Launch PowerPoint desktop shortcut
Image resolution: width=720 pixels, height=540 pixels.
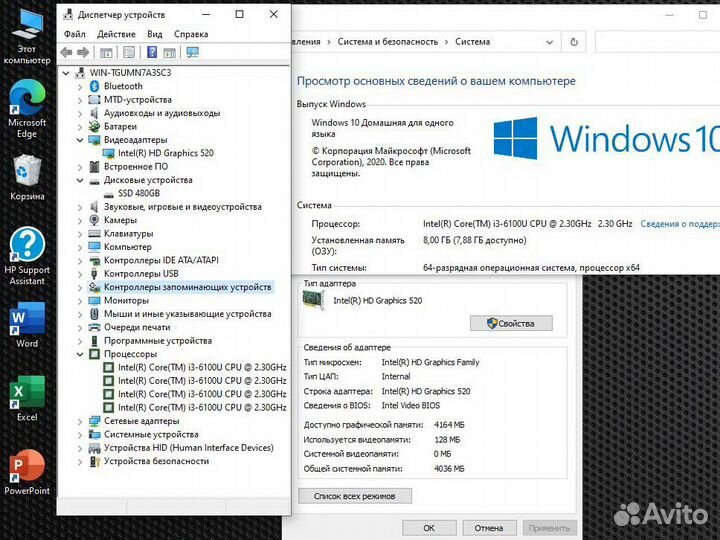point(27,472)
